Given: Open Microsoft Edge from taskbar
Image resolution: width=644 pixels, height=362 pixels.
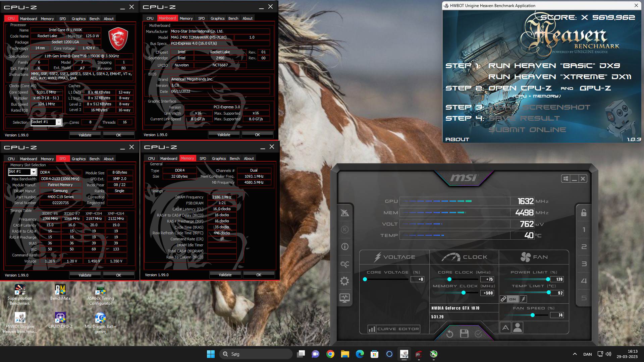Looking at the screenshot, I should (x=360, y=354).
